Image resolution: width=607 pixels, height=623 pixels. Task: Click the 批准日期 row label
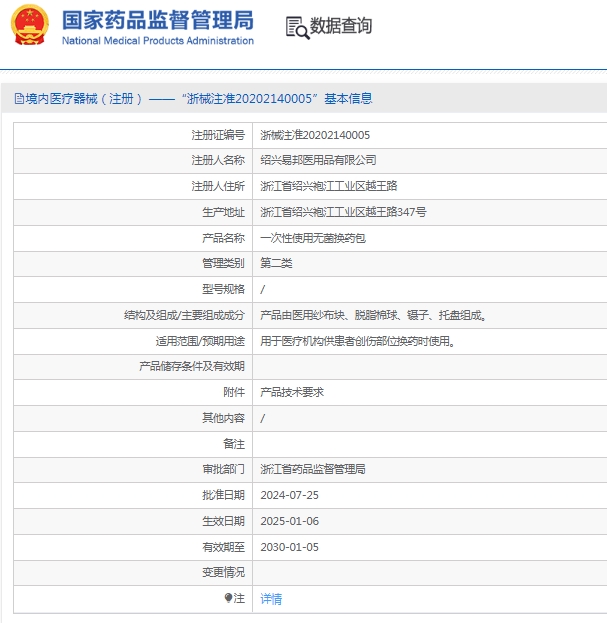(223, 495)
